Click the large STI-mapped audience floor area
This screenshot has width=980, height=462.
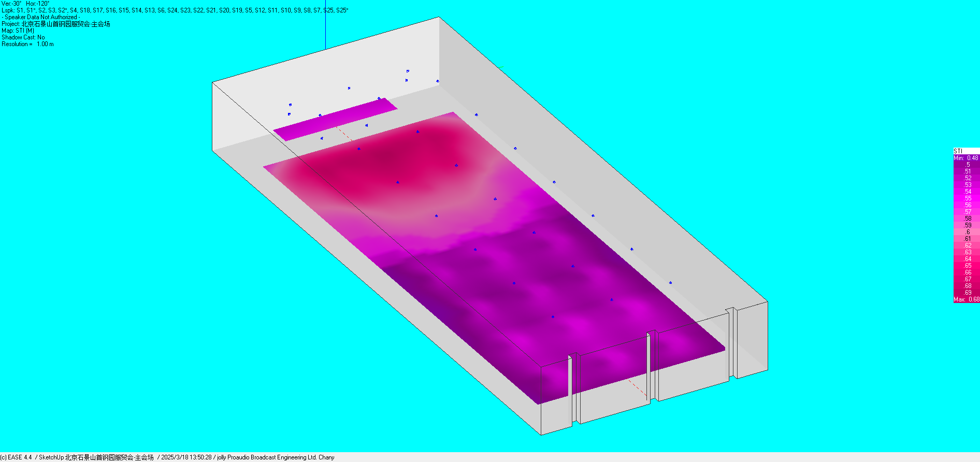(x=494, y=258)
